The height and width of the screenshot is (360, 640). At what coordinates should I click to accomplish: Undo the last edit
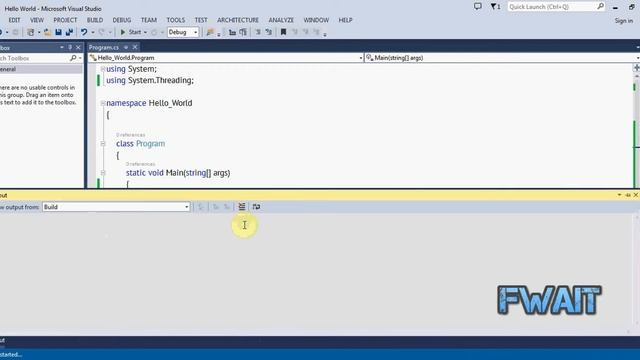(84, 32)
